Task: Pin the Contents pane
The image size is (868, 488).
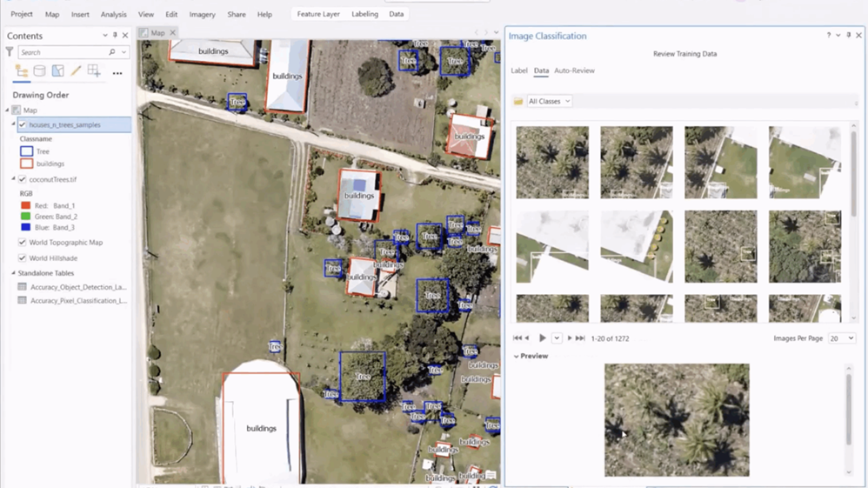Action: click(x=115, y=35)
